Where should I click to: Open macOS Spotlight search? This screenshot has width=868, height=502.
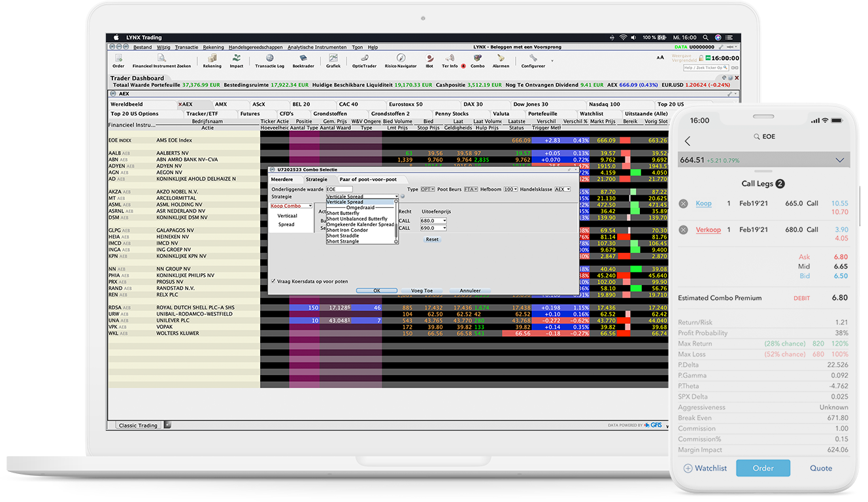click(705, 38)
